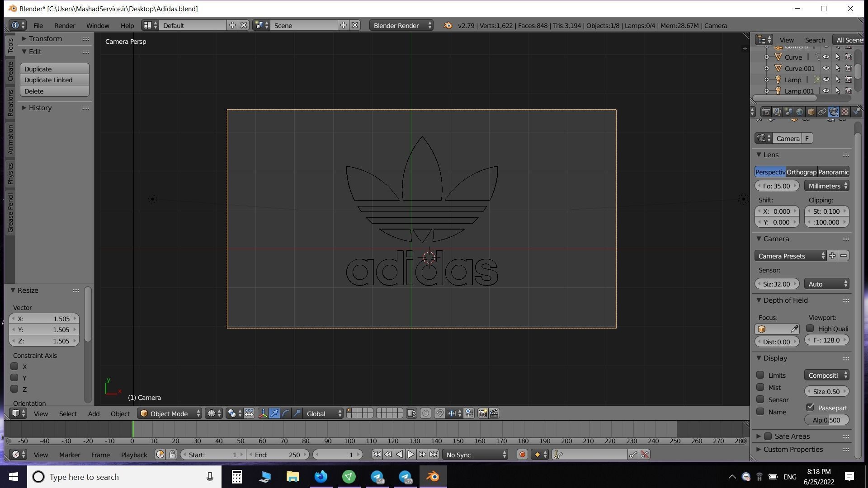This screenshot has width=868, height=488.
Task: Open the Camera Data properties tab
Action: [x=834, y=112]
